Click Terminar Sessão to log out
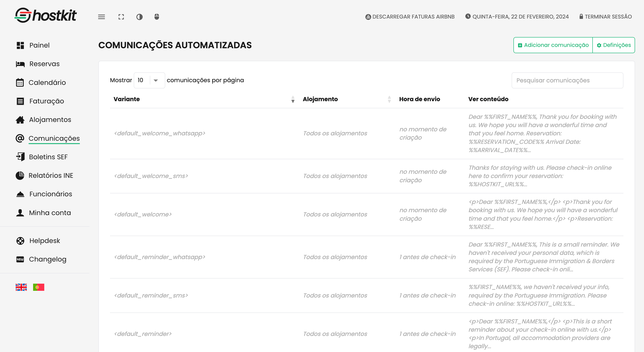Viewport: 644px width, 352px height. point(606,17)
